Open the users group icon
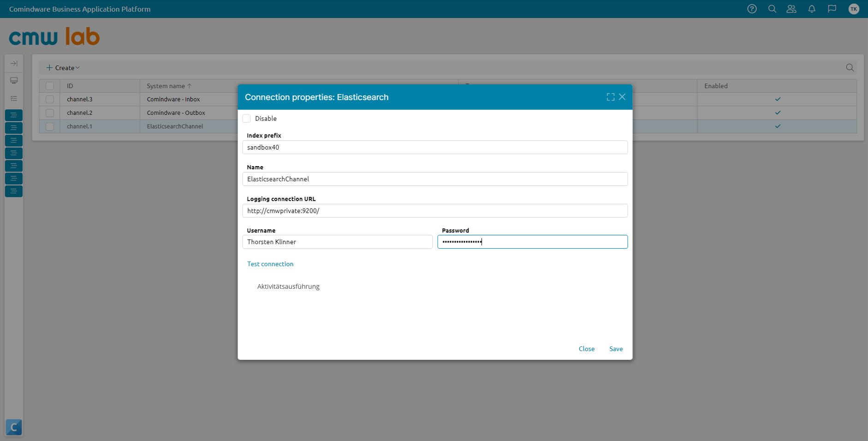 pos(791,9)
